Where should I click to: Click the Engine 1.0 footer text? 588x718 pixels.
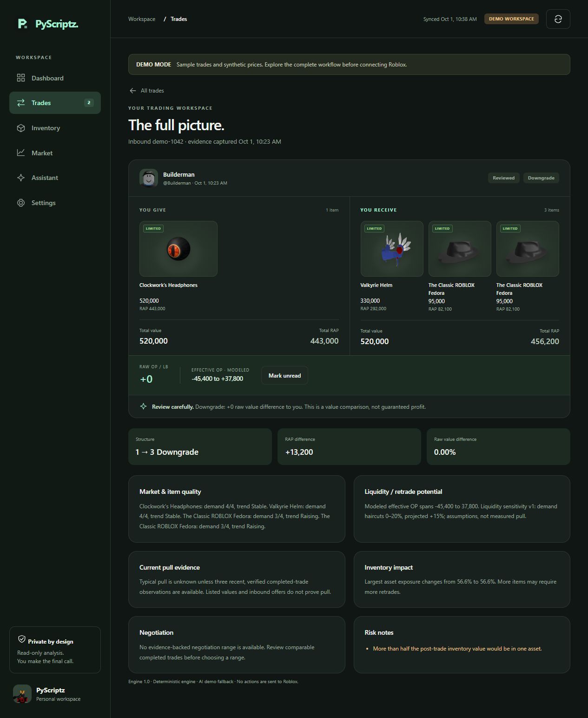point(213,682)
